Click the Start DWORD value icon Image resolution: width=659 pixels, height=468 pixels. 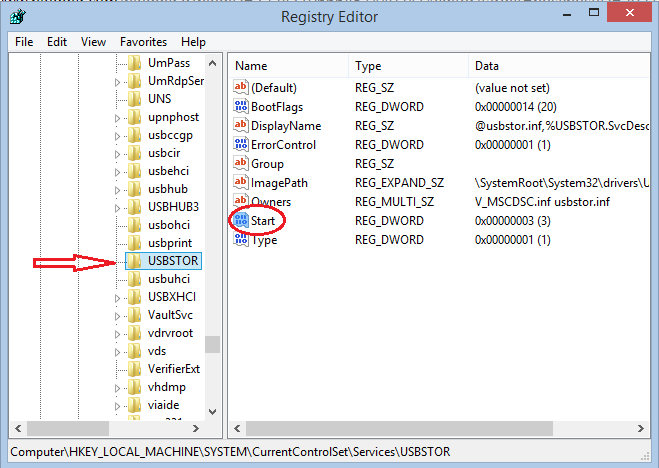point(241,220)
